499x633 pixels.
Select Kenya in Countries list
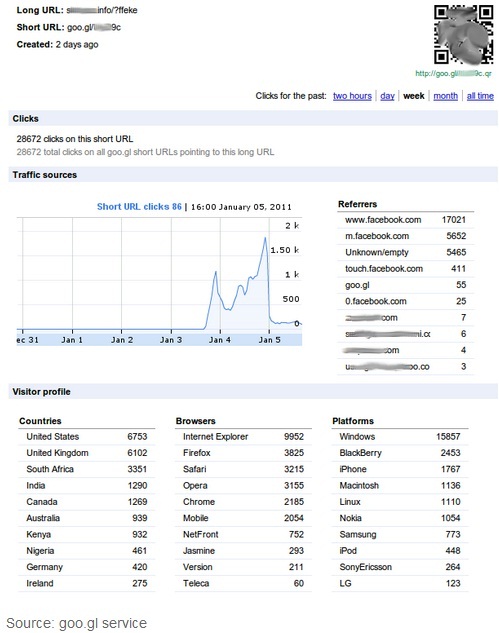[x=86, y=534]
